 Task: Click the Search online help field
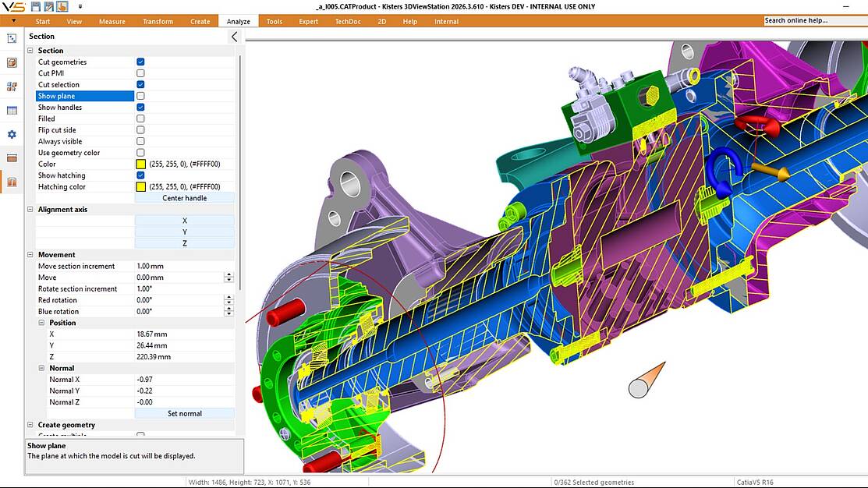click(816, 20)
